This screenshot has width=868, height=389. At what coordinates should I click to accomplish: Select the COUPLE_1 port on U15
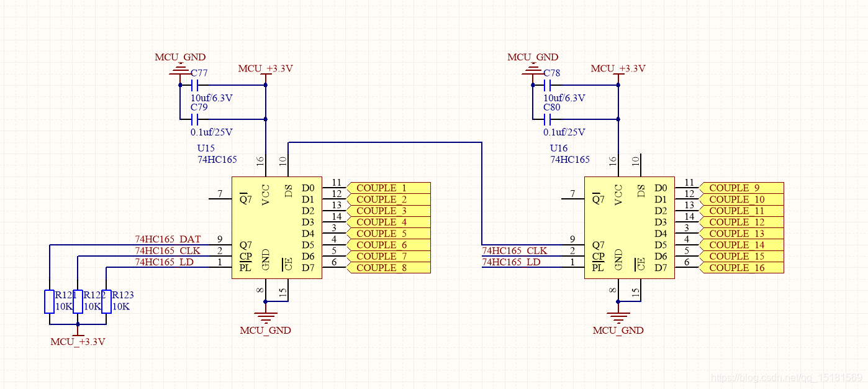(389, 188)
